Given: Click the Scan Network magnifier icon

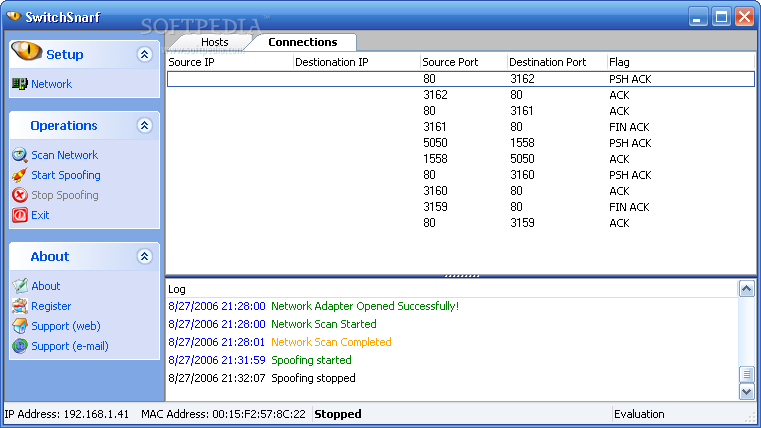Looking at the screenshot, I should pyautogui.click(x=19, y=155).
